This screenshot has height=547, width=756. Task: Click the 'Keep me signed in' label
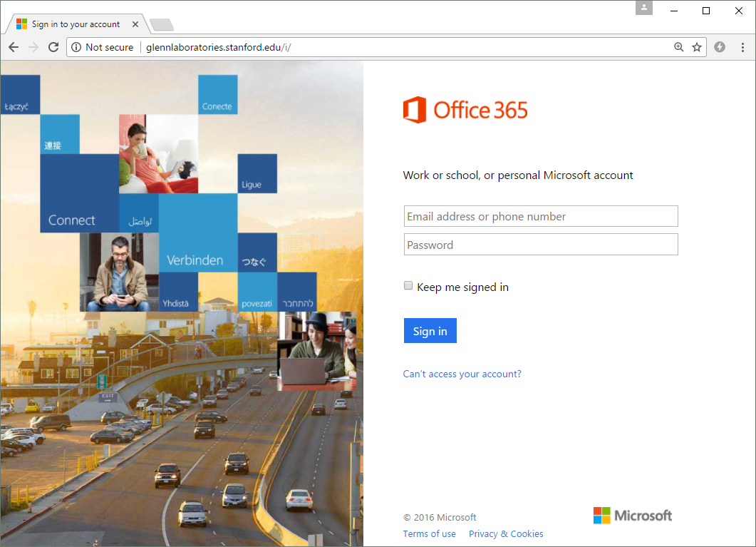click(x=463, y=287)
